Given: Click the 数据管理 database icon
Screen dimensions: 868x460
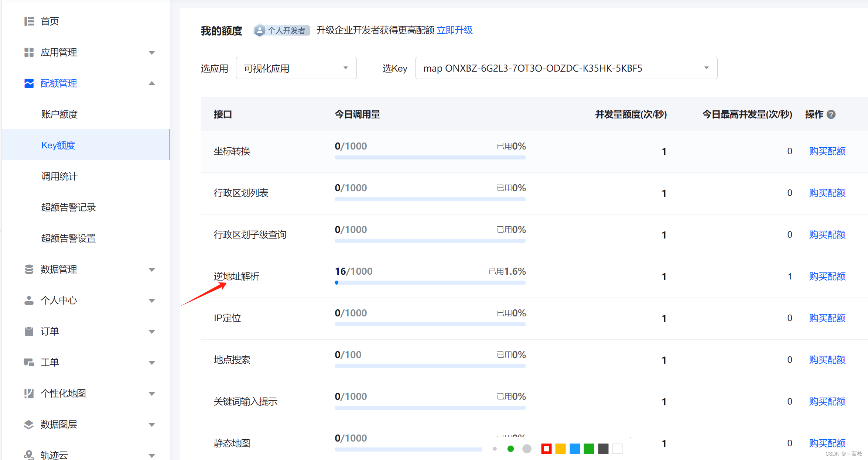Looking at the screenshot, I should (x=29, y=270).
